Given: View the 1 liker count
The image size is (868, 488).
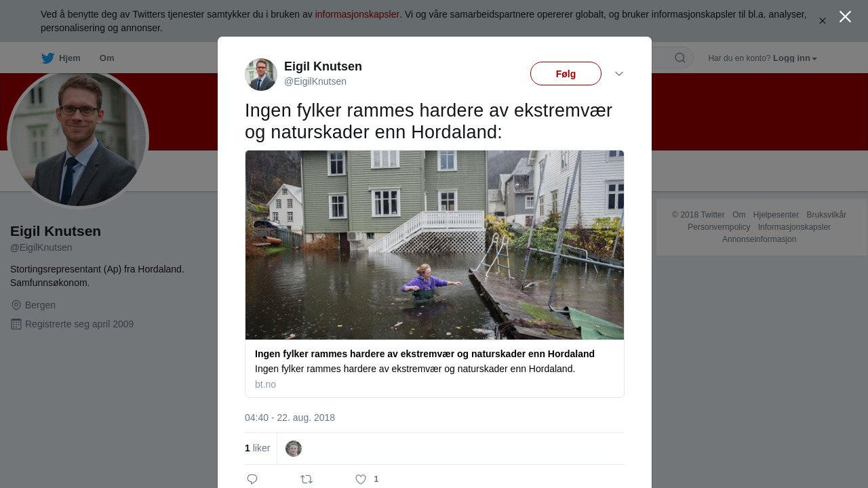Looking at the screenshot, I should [x=257, y=448].
